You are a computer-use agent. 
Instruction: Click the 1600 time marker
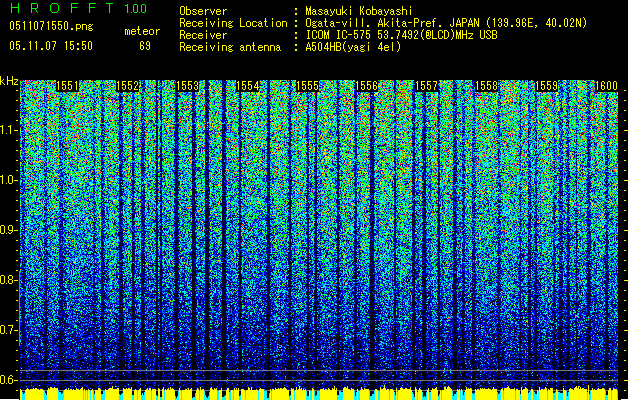point(606,86)
